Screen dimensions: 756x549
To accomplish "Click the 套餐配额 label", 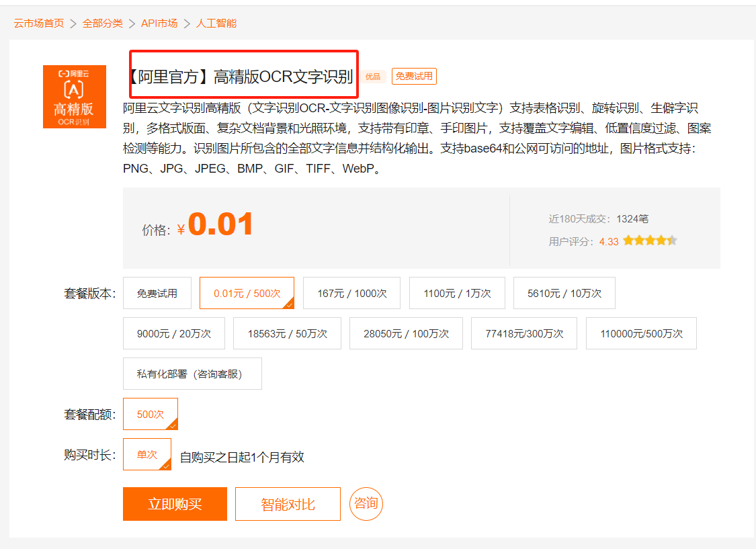I will pos(89,414).
